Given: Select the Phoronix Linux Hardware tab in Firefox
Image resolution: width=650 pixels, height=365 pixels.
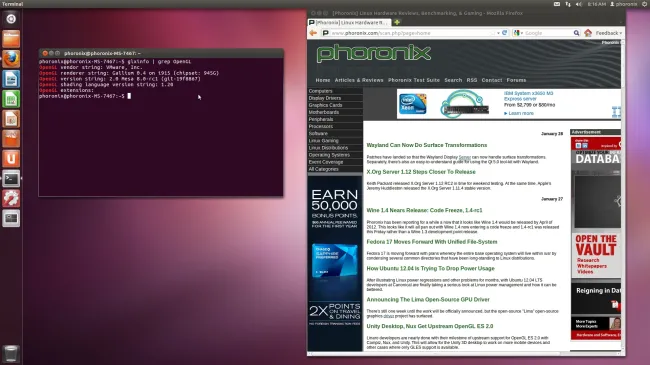Looking at the screenshot, I should pyautogui.click(x=349, y=22).
